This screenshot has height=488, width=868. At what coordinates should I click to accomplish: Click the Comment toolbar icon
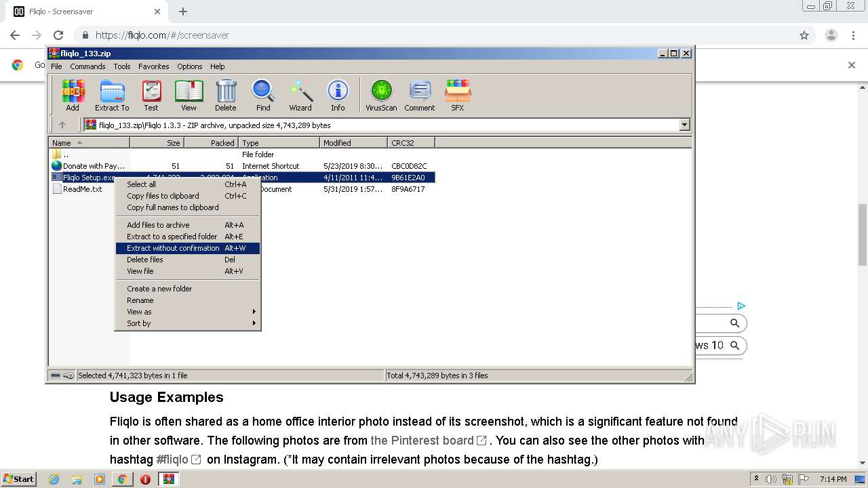(x=420, y=95)
